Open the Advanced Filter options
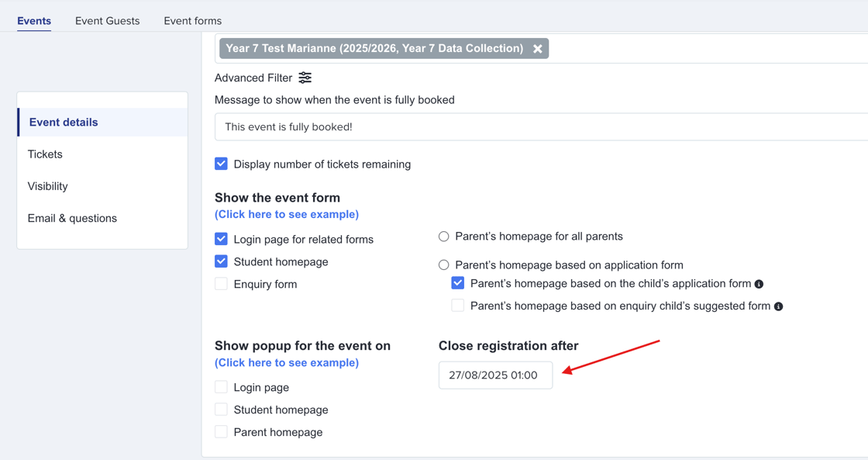 (305, 78)
